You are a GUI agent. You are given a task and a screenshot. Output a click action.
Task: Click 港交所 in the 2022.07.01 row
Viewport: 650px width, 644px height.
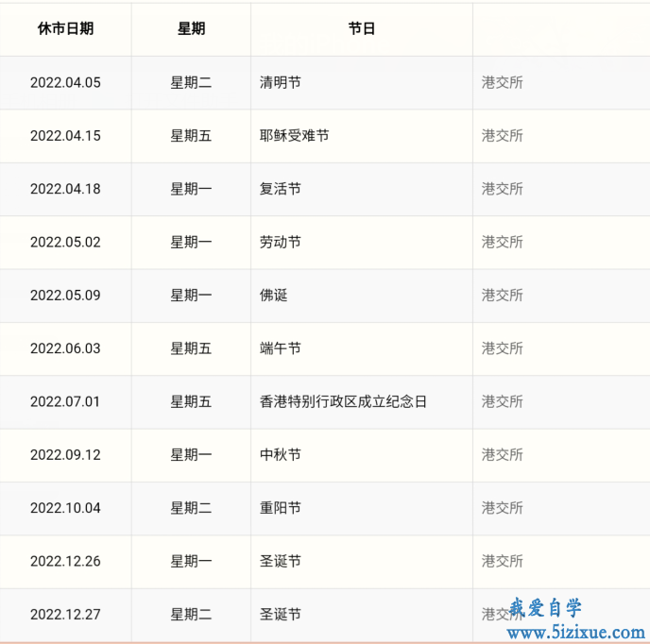click(x=503, y=401)
